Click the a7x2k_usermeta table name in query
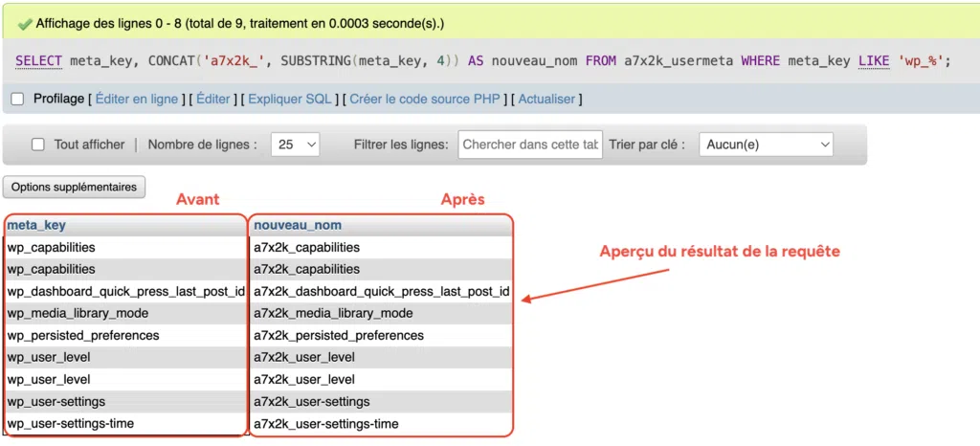Viewport: 980px width, 446px height. click(x=679, y=61)
